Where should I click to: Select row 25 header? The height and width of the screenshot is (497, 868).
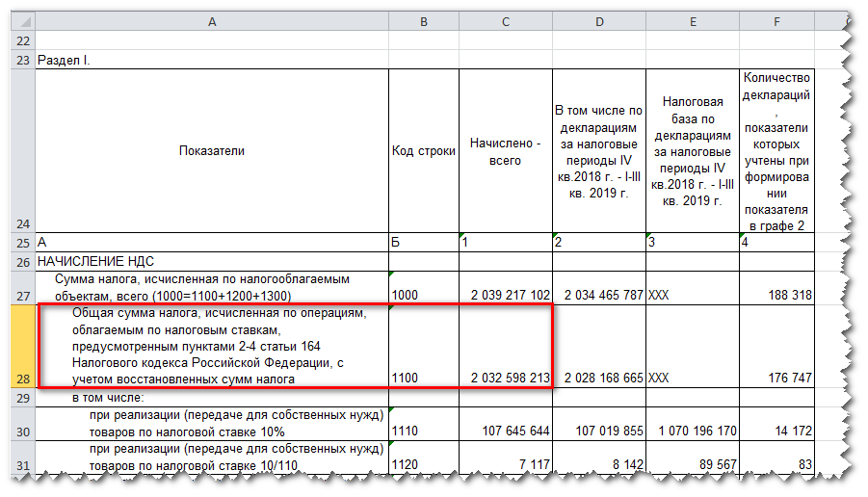23,243
